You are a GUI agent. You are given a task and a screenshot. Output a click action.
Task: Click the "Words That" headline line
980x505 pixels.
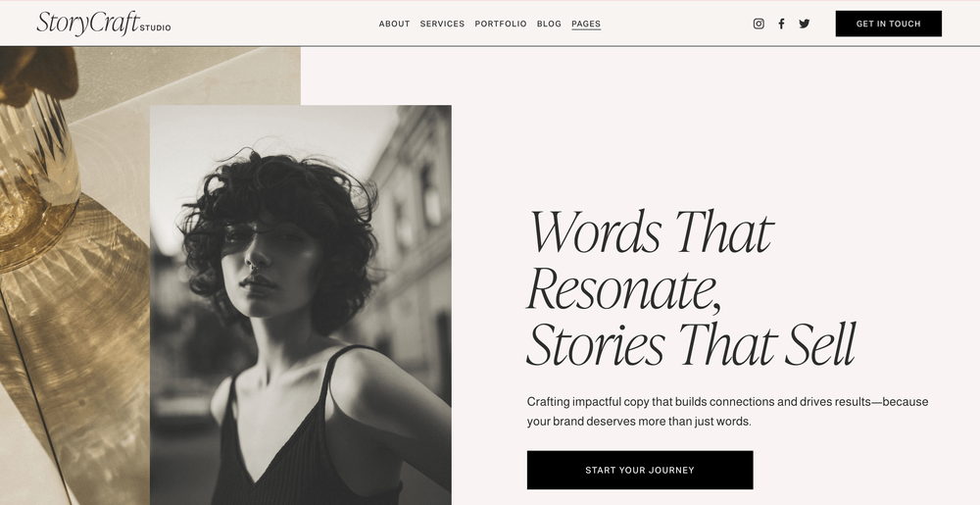652,231
